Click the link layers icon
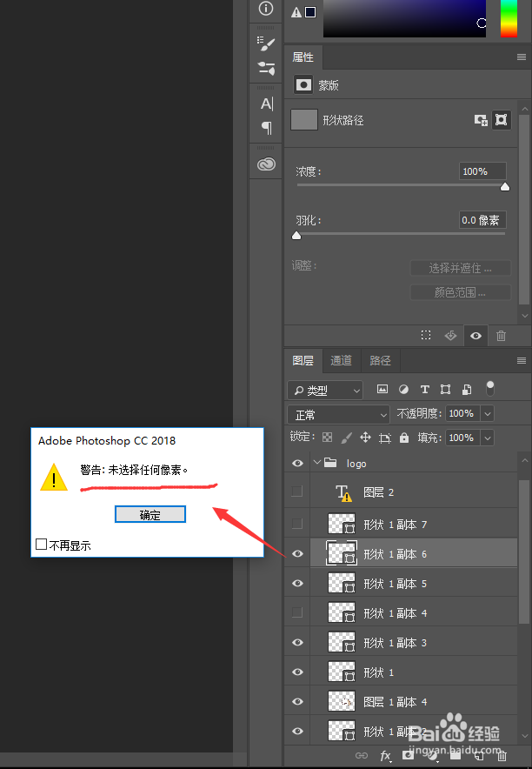Image resolution: width=532 pixels, height=769 pixels. [362, 755]
